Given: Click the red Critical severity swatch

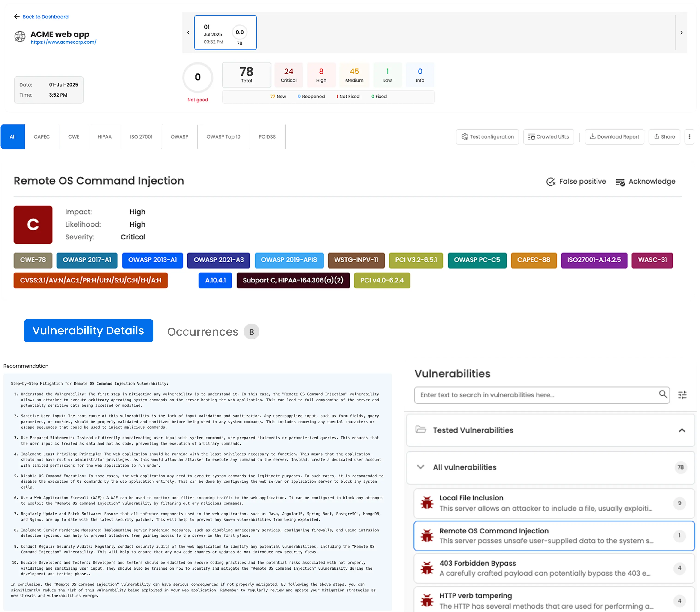Looking at the screenshot, I should 289,75.
